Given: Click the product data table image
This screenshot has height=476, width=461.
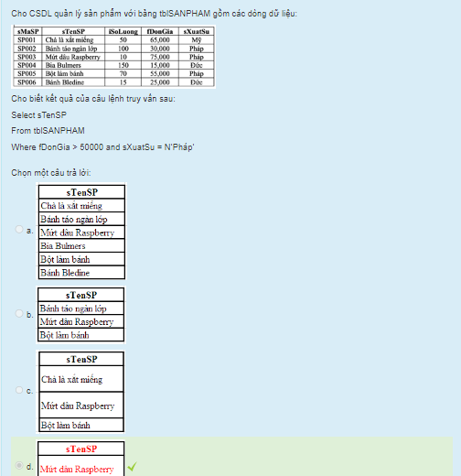Looking at the screenshot, I should tap(113, 57).
